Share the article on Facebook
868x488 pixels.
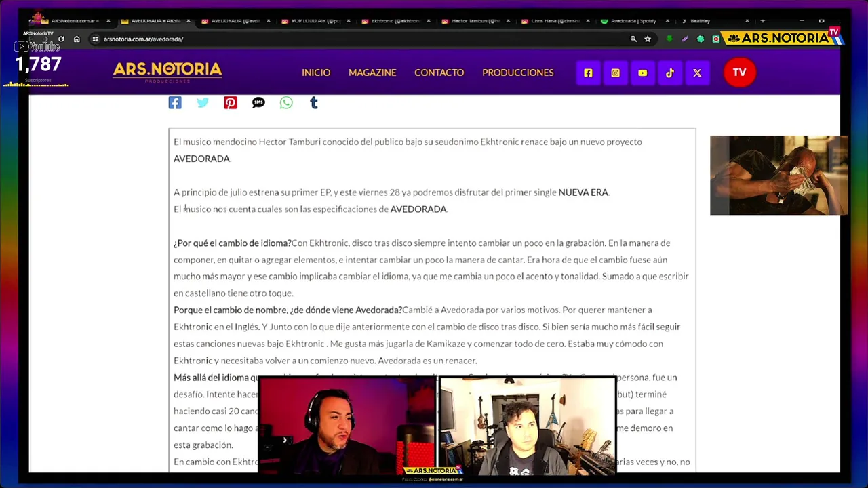coord(175,102)
